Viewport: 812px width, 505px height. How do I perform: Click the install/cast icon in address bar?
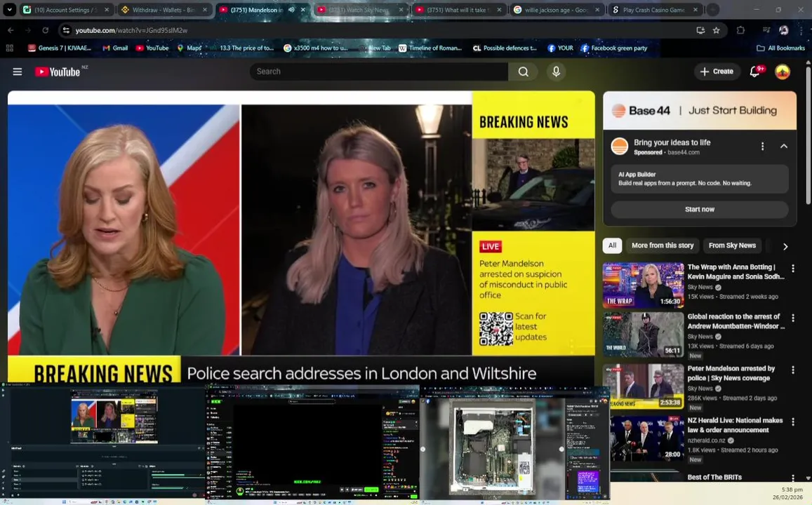click(x=700, y=31)
